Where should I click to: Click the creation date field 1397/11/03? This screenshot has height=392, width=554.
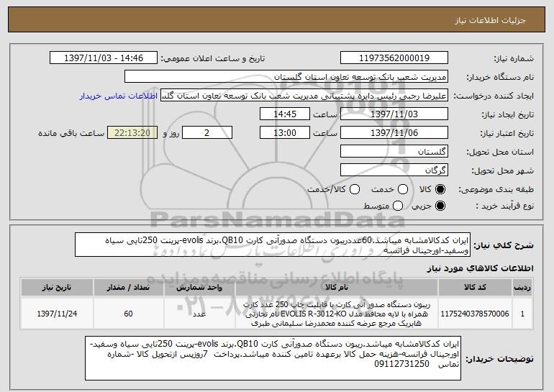tap(394, 114)
